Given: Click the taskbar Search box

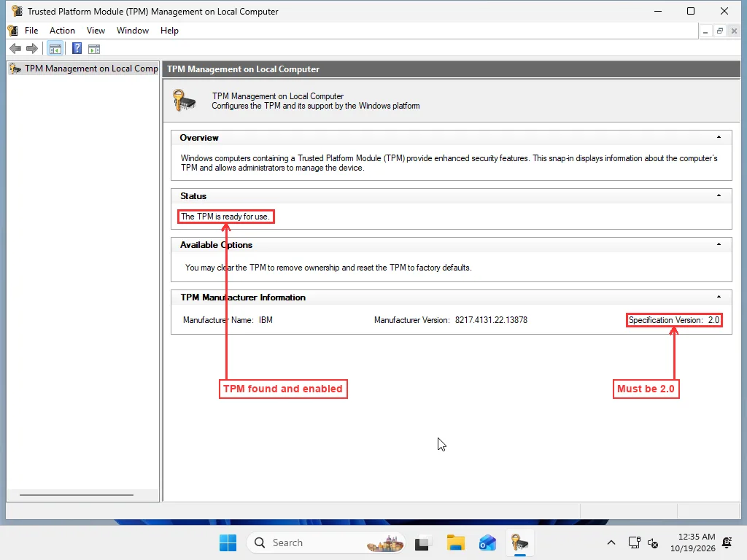Looking at the screenshot, I should point(326,542).
